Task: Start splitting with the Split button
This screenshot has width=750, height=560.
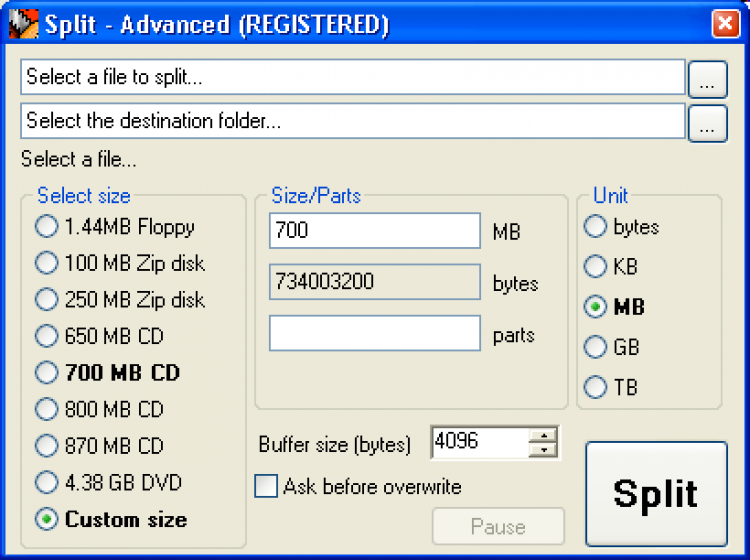Action: [x=656, y=494]
